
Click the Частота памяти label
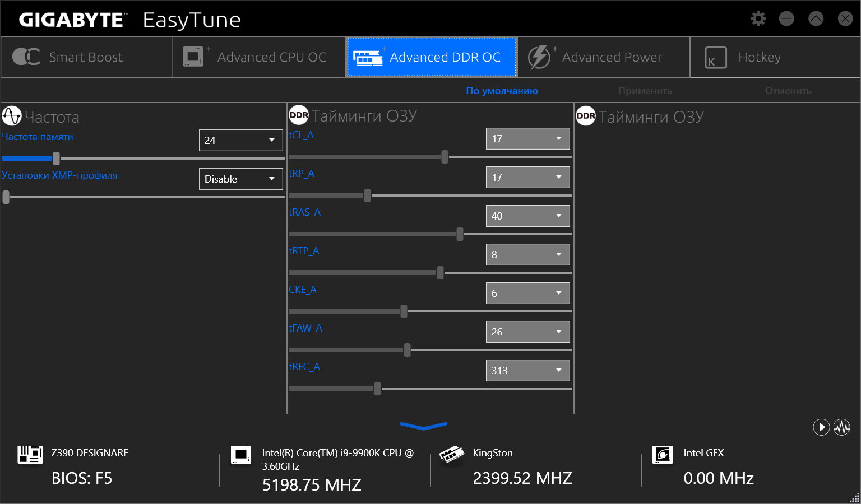pos(38,137)
